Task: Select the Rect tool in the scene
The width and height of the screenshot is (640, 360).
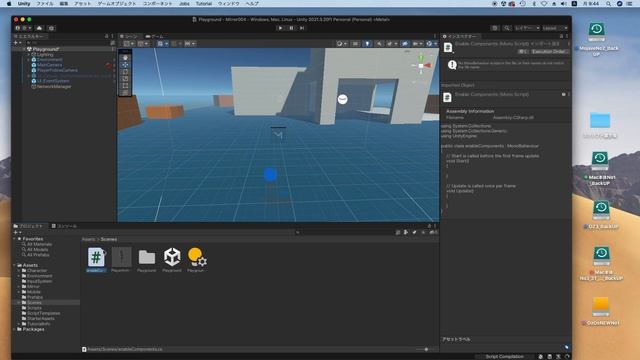Action: point(125,85)
